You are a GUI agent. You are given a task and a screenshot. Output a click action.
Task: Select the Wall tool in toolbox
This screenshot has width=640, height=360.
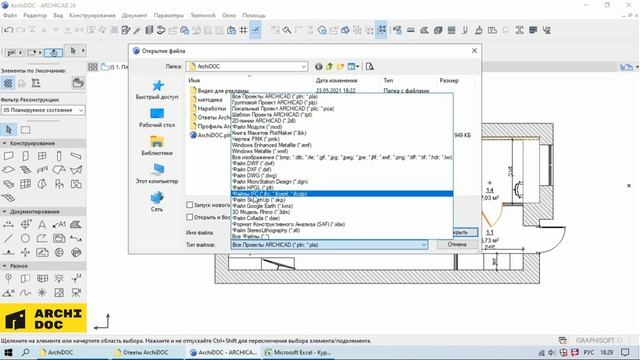point(9,156)
